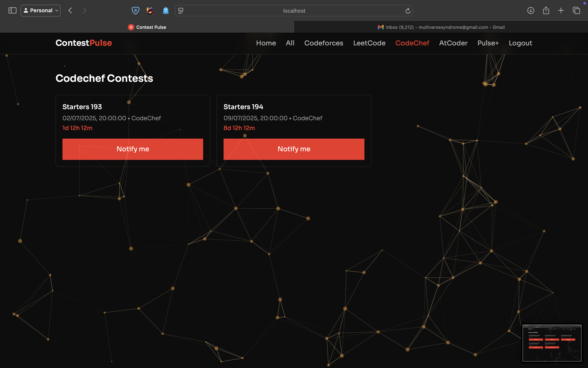Go to the Home page

(x=266, y=43)
